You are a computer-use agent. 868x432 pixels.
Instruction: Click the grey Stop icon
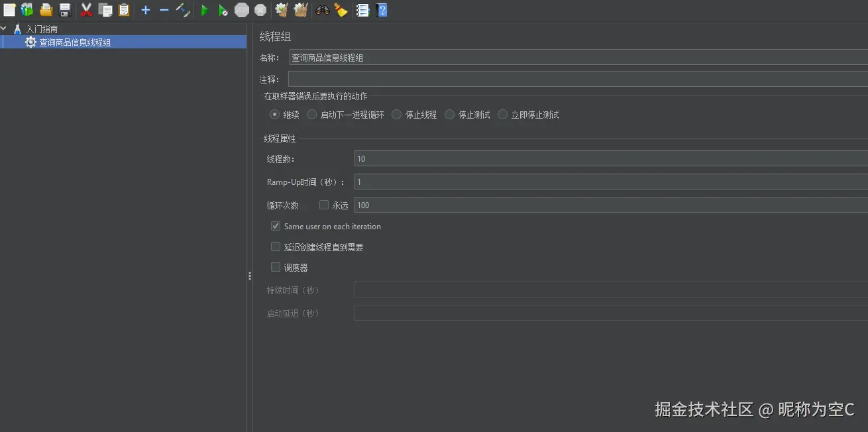[x=242, y=10]
